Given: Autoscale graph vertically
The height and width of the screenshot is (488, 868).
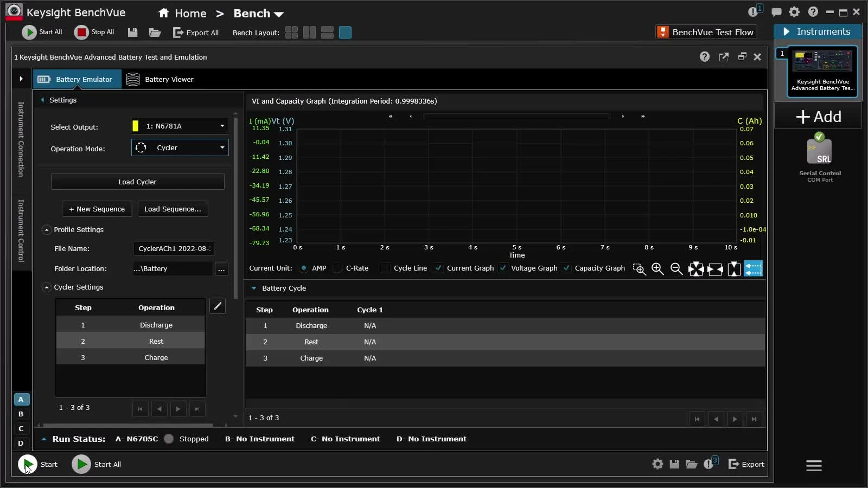Looking at the screenshot, I should point(734,269).
